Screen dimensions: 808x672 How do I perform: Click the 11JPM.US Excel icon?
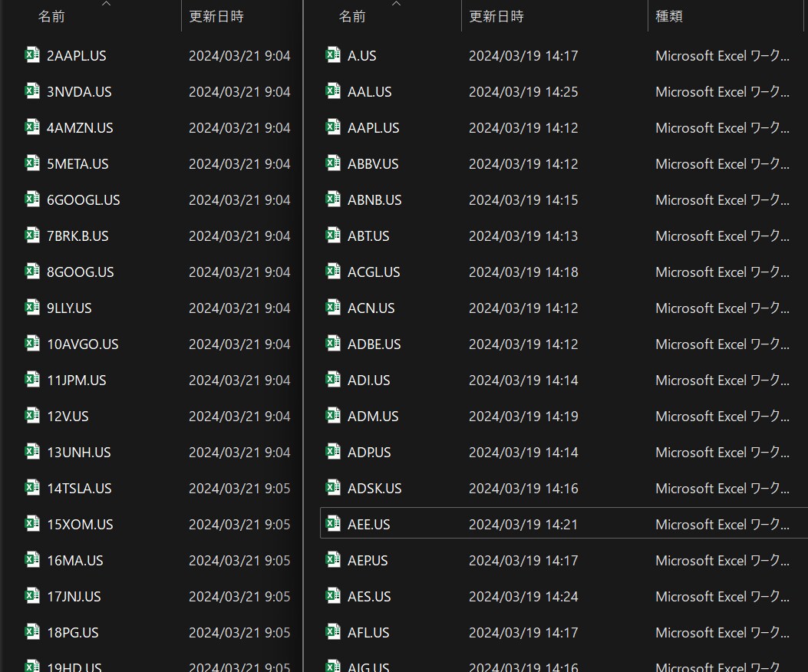tap(32, 379)
